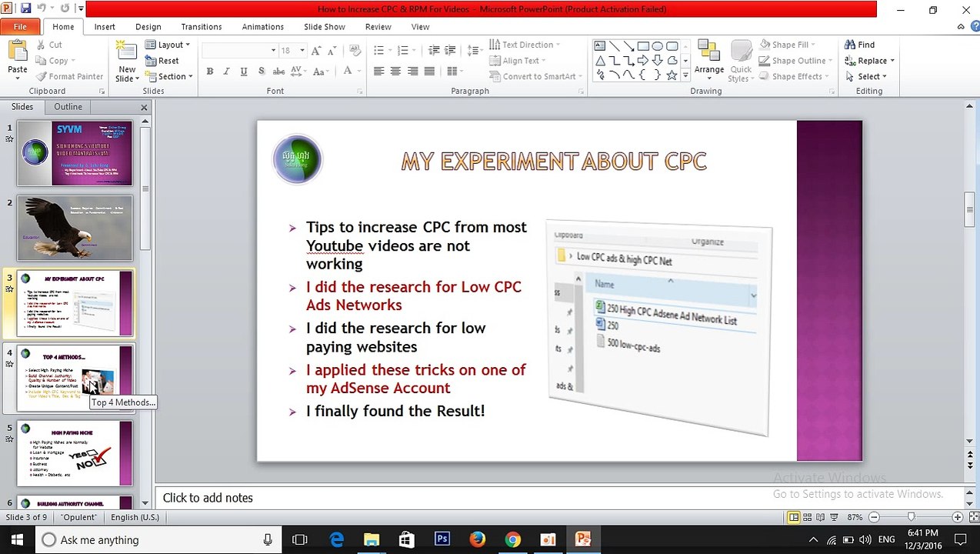This screenshot has width=980, height=554.
Task: Click the zoom slider handle
Action: [911, 517]
